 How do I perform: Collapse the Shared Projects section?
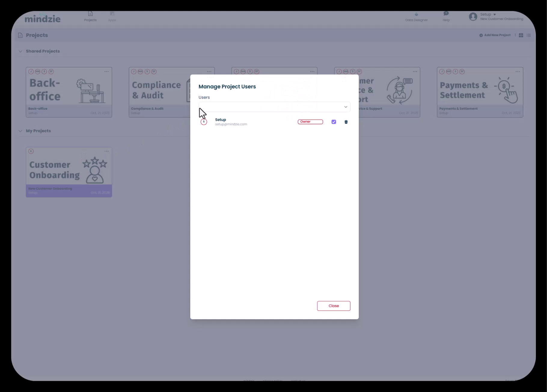click(20, 51)
